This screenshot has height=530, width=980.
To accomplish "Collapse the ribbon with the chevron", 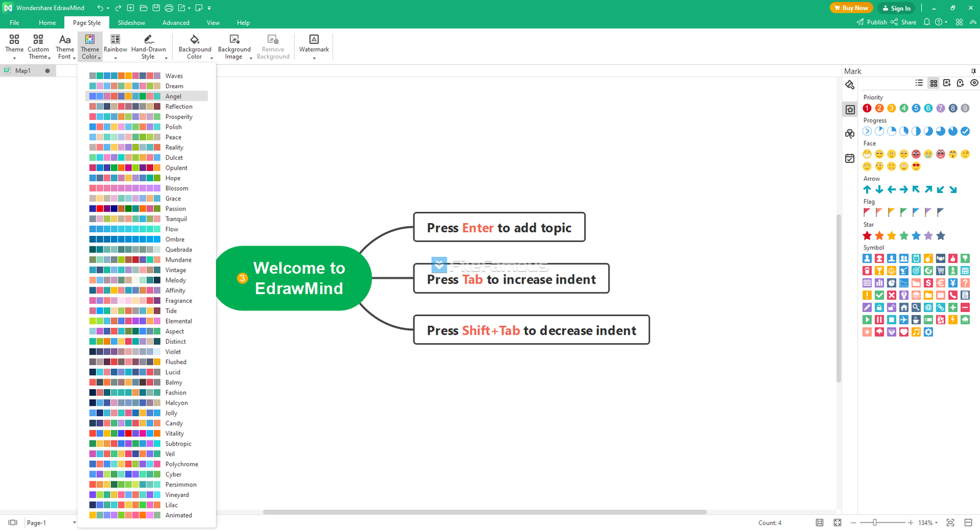I will coord(973,22).
